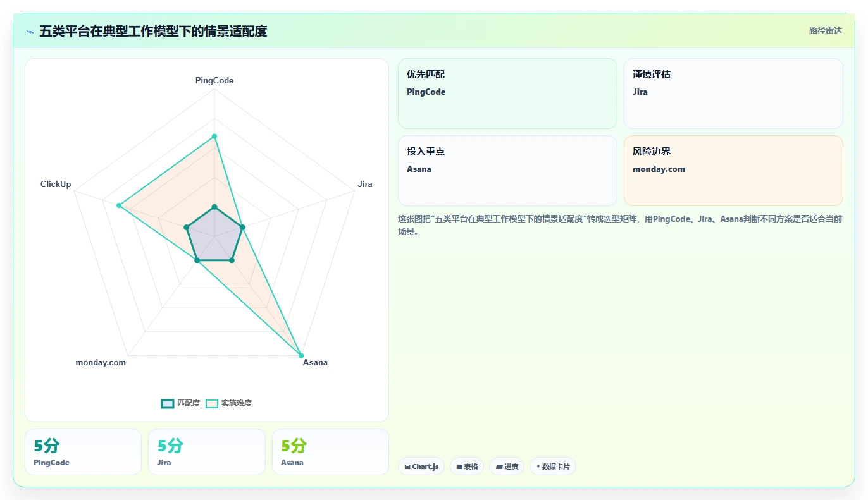Viewport: 868px width, 500px height.
Task: Open the 投入重点 Asana card
Action: point(507,171)
